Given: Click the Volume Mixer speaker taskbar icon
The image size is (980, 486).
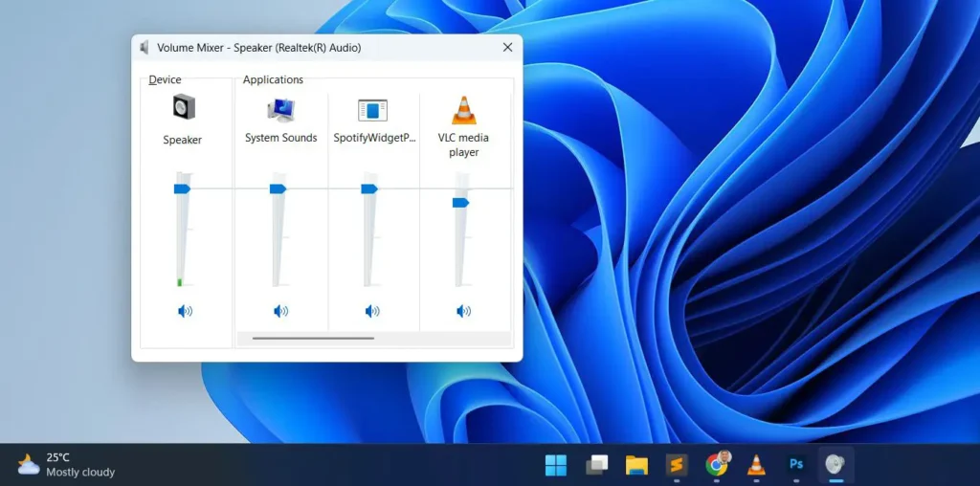Looking at the screenshot, I should 835,465.
